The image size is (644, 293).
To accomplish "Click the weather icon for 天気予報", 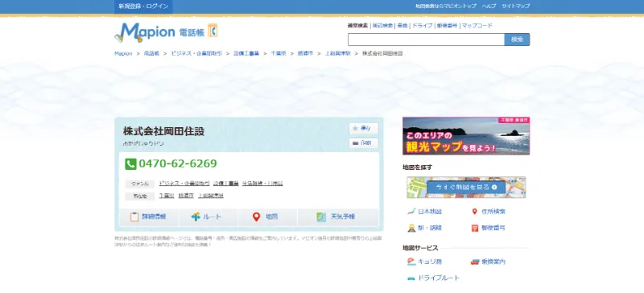I will (321, 217).
